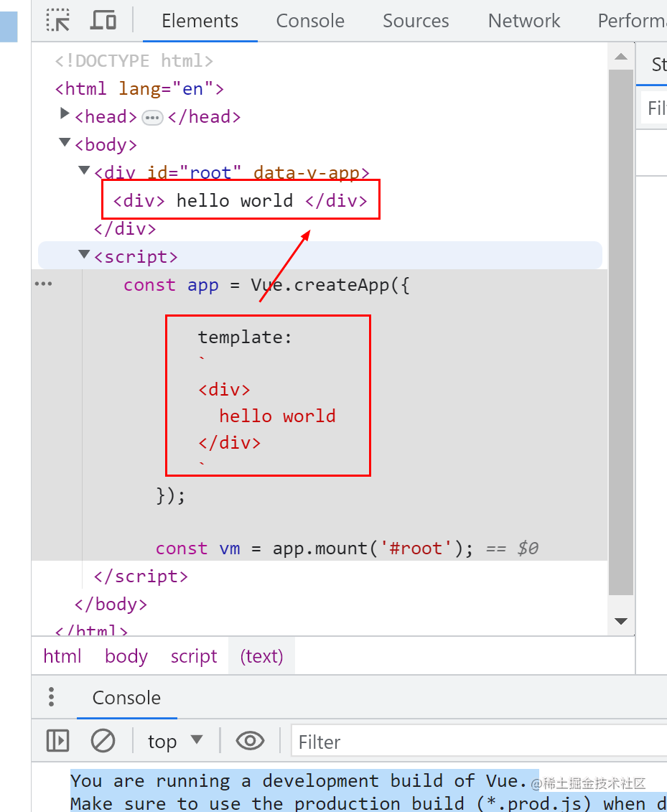The height and width of the screenshot is (812, 667).
Task: Activate the inspect element picker icon
Action: pos(58,21)
